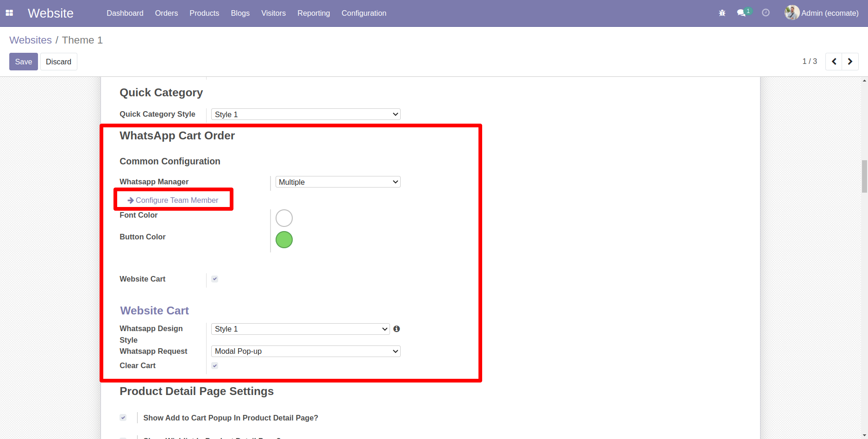Open the conversations chat icon
This screenshot has width=868, height=439.
coord(742,13)
